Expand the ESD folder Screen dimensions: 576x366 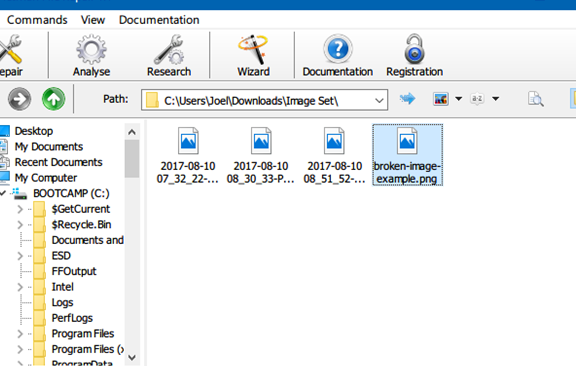pos(20,256)
